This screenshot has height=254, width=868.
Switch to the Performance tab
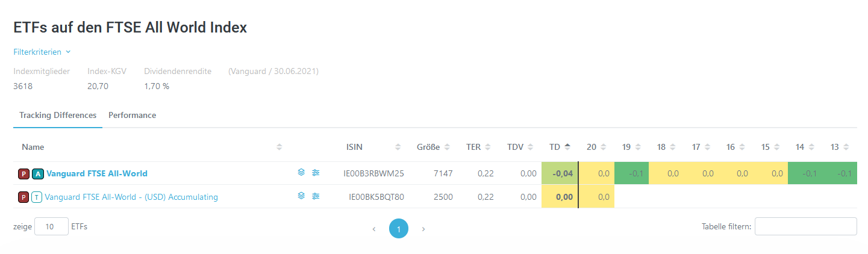[132, 115]
